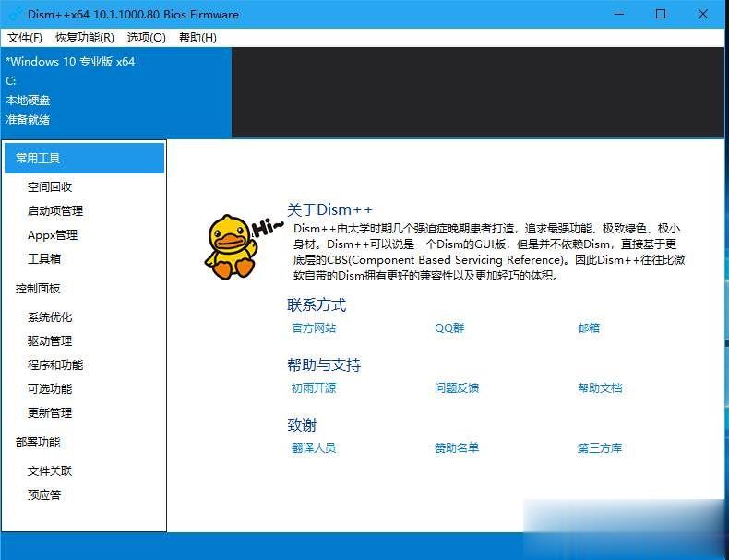Click the QQ群 link
Screen dimensions: 729x560
pyautogui.click(x=449, y=328)
